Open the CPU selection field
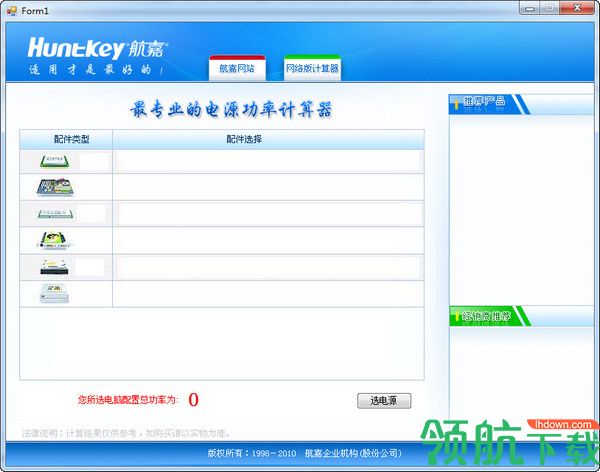Image resolution: width=600 pixels, height=472 pixels. click(x=268, y=160)
